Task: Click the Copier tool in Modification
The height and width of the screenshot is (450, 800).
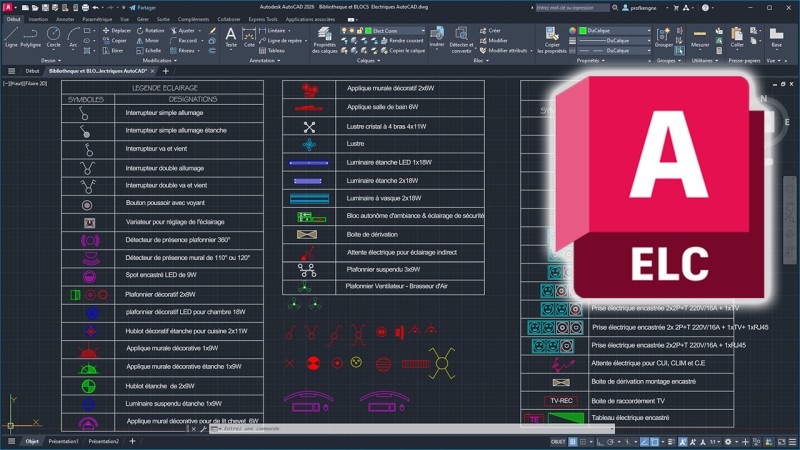Action: [115, 40]
